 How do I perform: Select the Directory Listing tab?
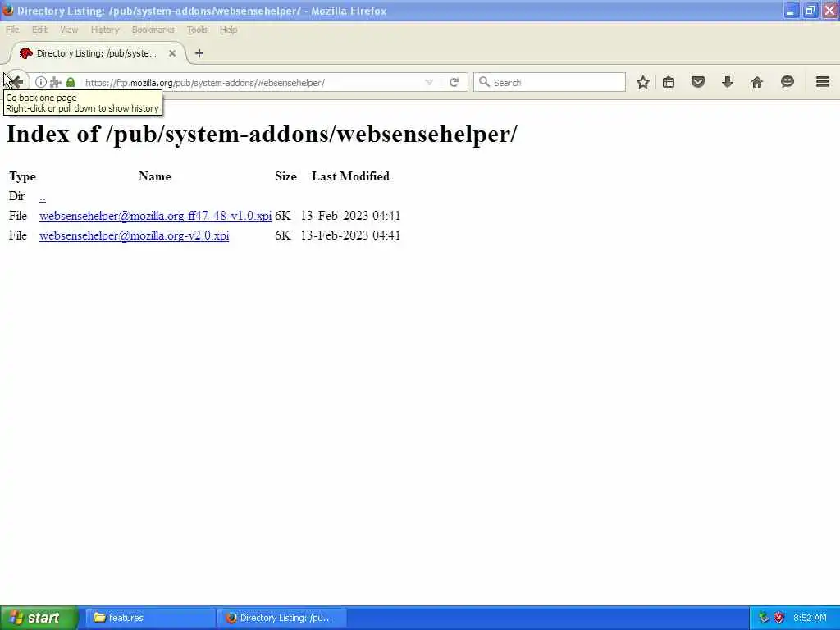click(97, 53)
